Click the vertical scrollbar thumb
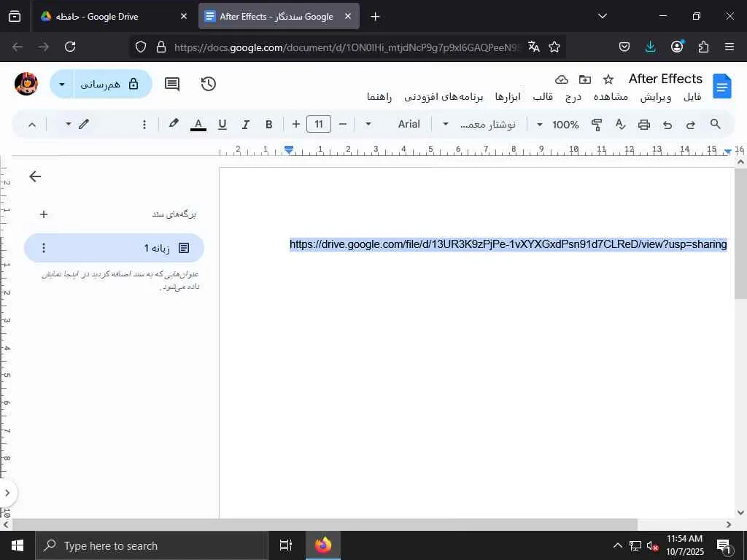Image resolution: width=747 pixels, height=560 pixels. click(740, 234)
